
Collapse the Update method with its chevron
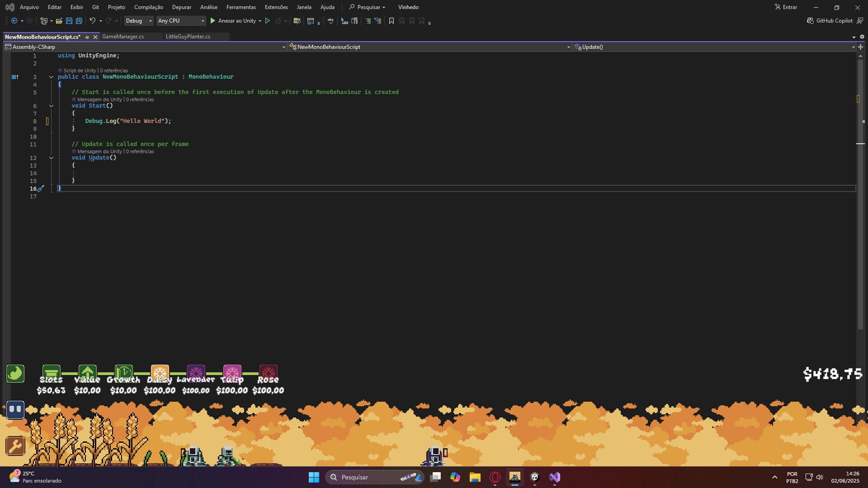coord(51,158)
